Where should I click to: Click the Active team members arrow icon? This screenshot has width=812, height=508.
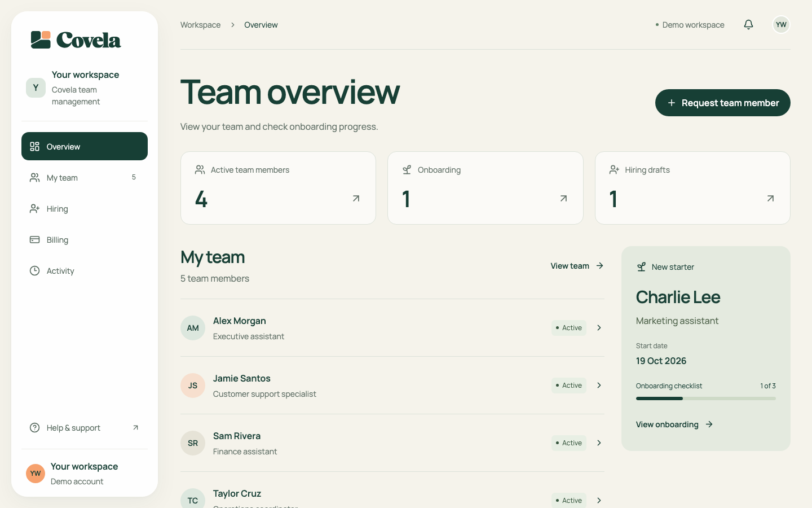point(356,199)
